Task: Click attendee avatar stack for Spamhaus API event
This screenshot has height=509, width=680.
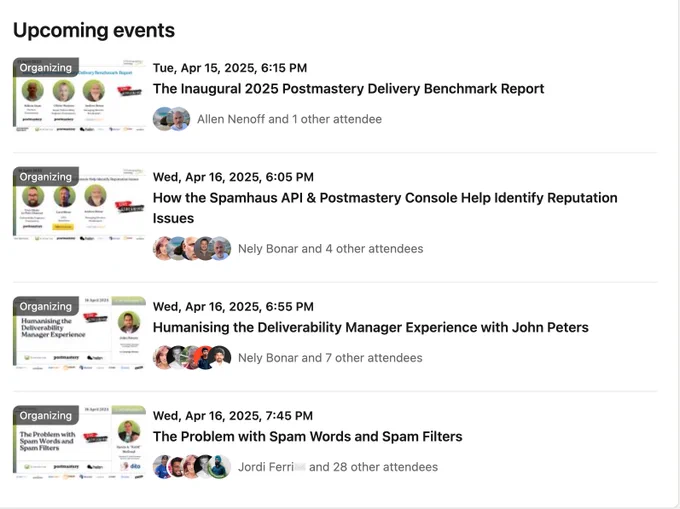Action: 192,249
